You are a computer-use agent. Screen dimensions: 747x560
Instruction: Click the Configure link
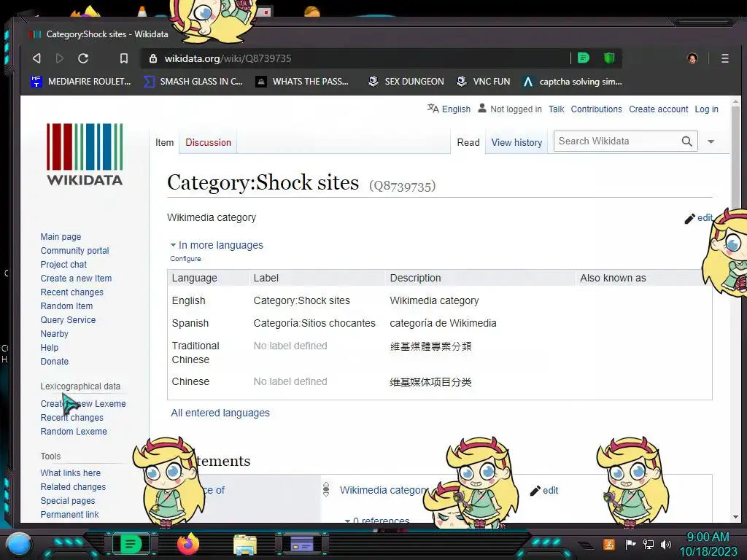click(x=185, y=259)
